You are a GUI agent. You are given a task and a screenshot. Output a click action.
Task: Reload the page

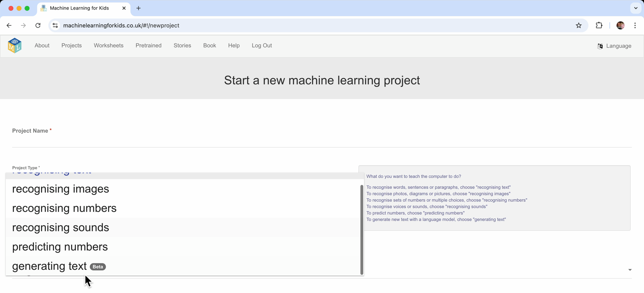click(38, 25)
